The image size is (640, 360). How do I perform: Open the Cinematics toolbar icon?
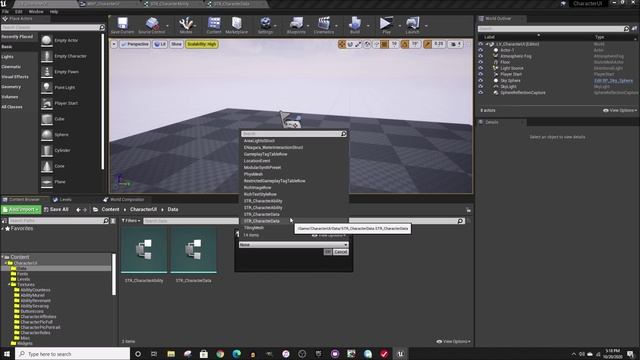324,25
